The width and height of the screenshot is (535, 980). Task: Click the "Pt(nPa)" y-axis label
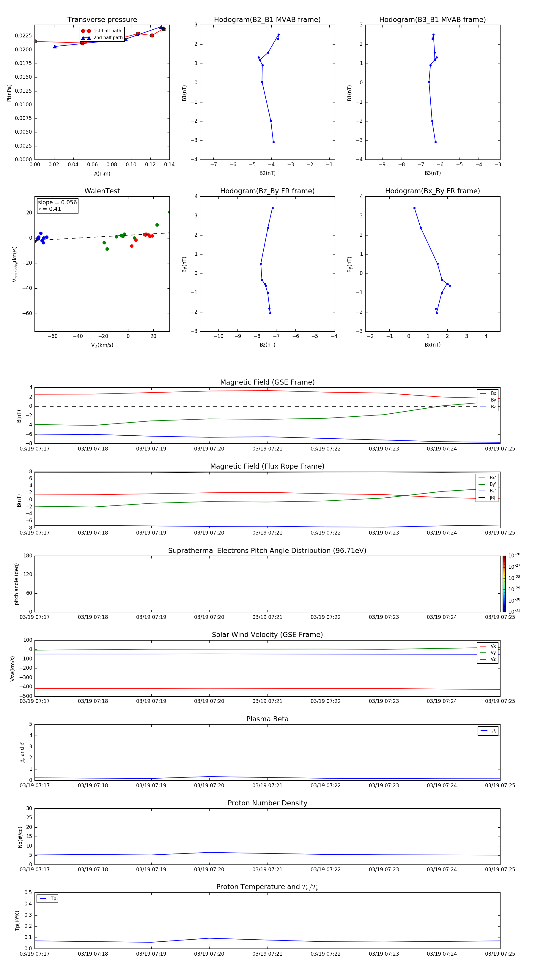click(x=9, y=93)
